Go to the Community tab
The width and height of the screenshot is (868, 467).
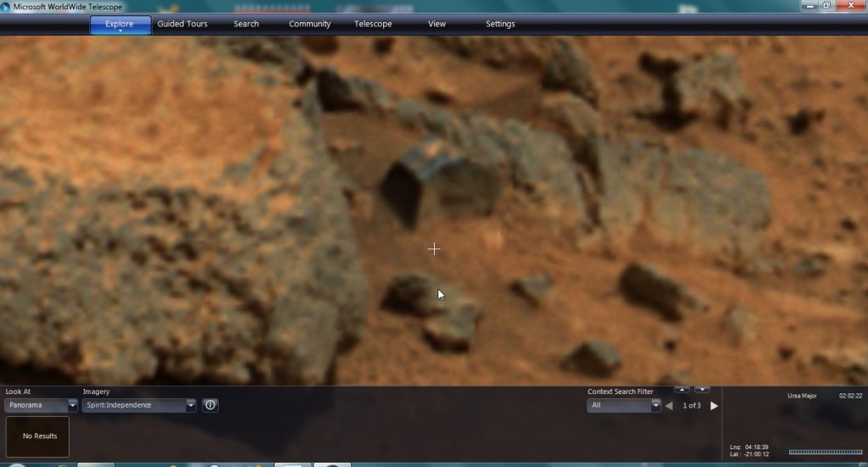click(x=309, y=24)
